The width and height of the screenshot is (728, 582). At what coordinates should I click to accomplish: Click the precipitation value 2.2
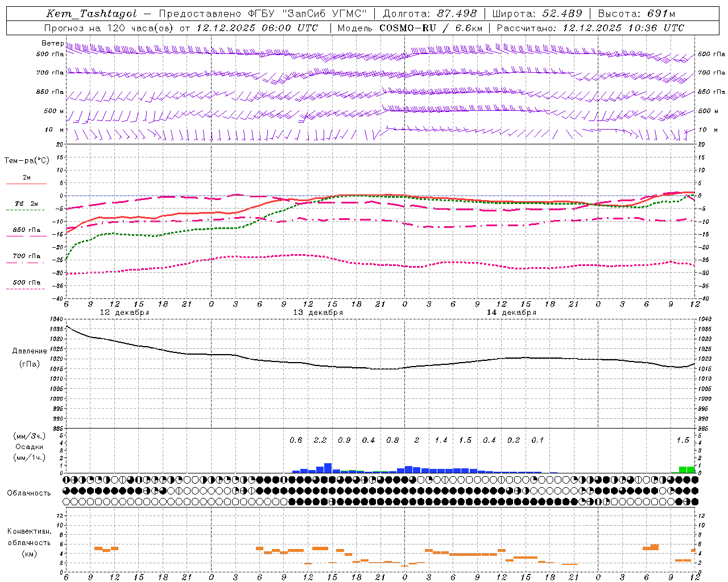[320, 440]
